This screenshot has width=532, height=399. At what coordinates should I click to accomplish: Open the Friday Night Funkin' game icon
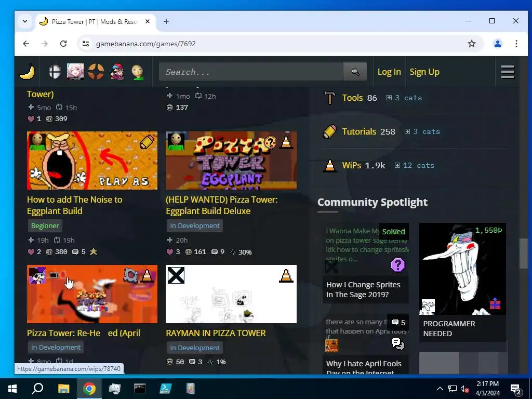click(x=117, y=72)
